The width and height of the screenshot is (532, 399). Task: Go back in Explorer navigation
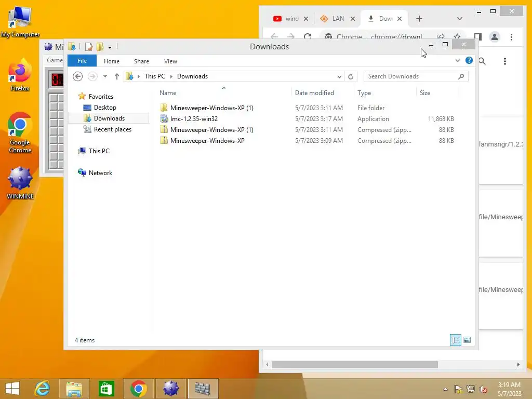[78, 76]
